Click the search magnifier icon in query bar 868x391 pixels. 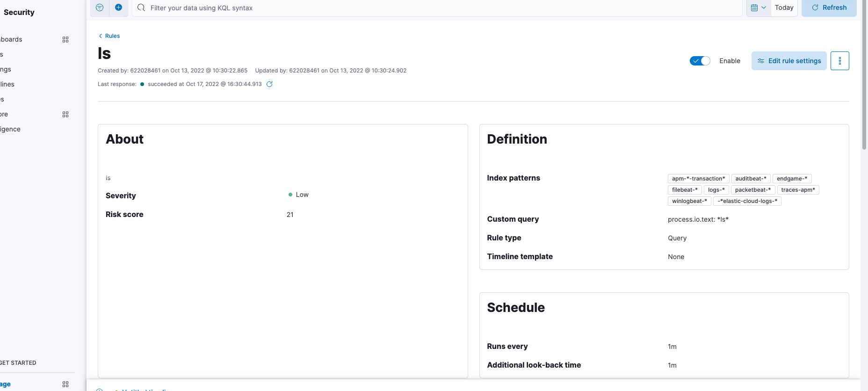(x=141, y=7)
